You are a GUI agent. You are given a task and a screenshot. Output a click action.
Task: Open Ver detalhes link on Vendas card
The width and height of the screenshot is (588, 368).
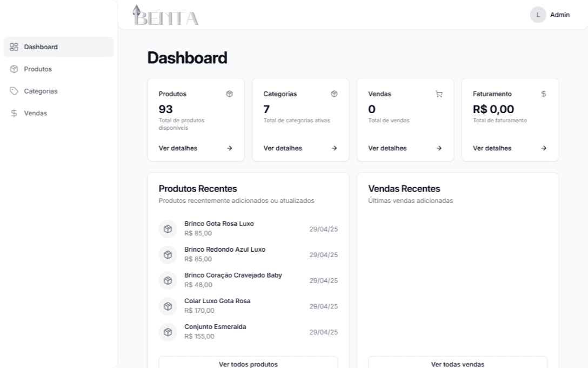387,148
